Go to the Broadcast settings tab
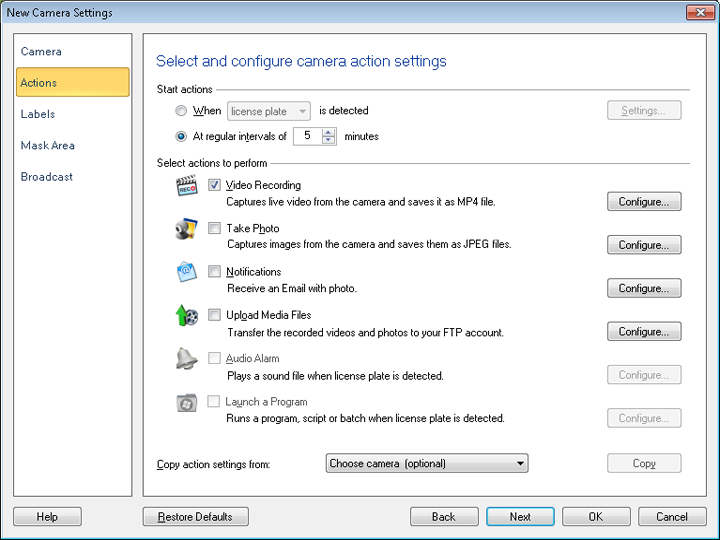 (x=47, y=177)
